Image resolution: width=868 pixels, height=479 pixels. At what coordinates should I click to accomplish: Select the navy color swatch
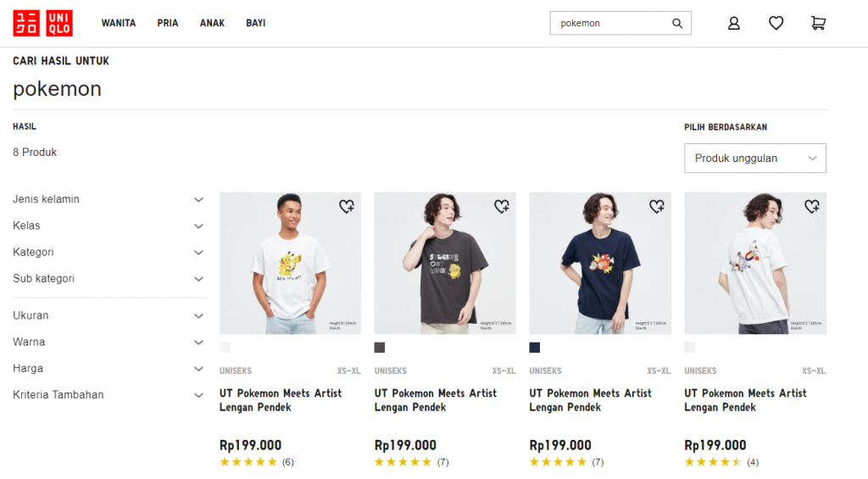(535, 348)
